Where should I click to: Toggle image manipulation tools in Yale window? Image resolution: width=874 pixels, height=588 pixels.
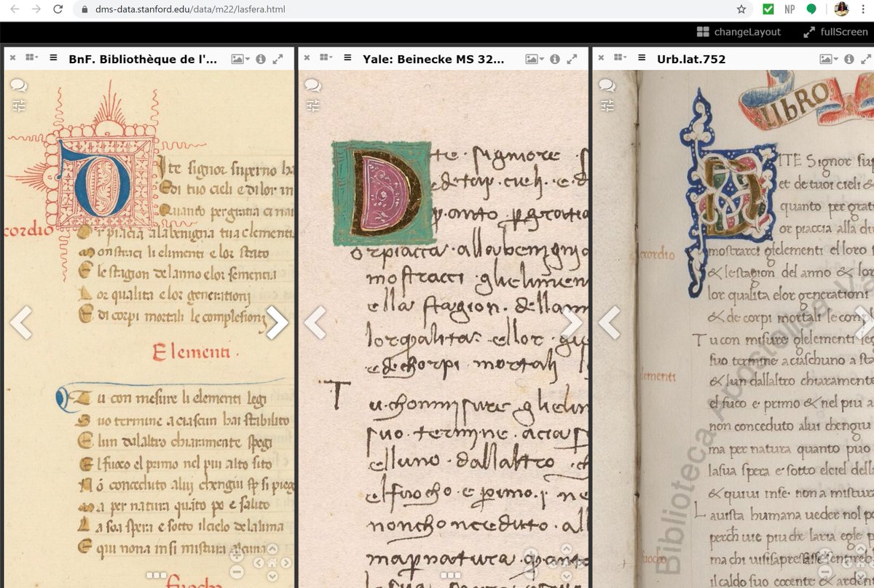click(x=312, y=106)
